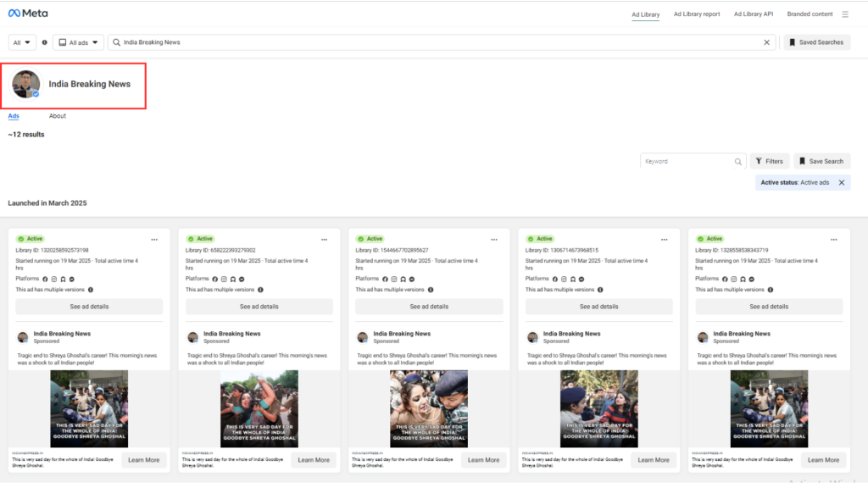Open the fourth ad's image thumbnail
This screenshot has height=488, width=868.
pos(599,409)
